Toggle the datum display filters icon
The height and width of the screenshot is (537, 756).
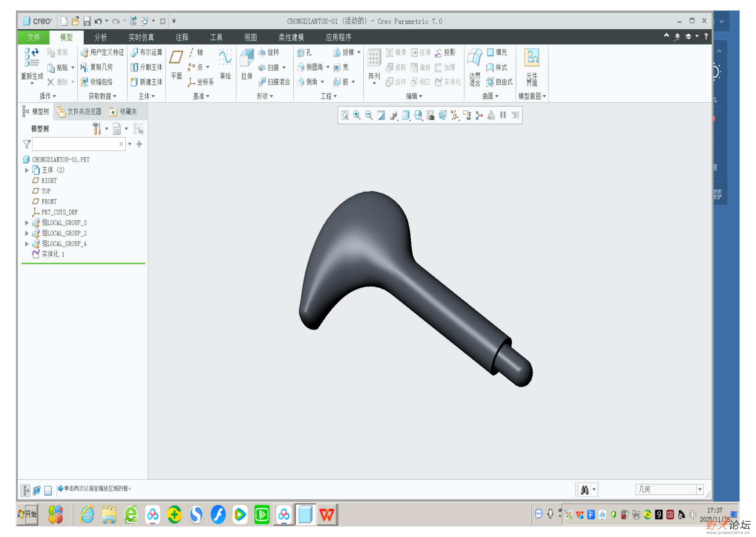point(455,115)
